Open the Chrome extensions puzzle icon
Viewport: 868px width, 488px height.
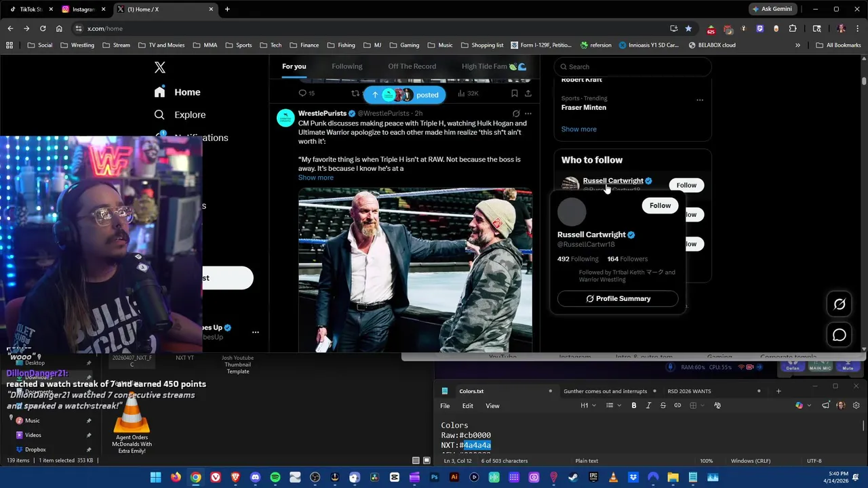click(x=793, y=28)
